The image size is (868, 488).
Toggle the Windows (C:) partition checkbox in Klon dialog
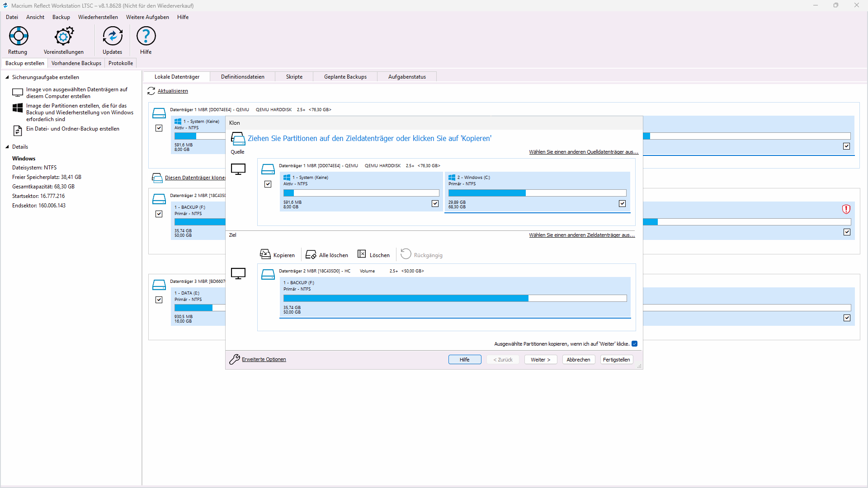click(622, 204)
